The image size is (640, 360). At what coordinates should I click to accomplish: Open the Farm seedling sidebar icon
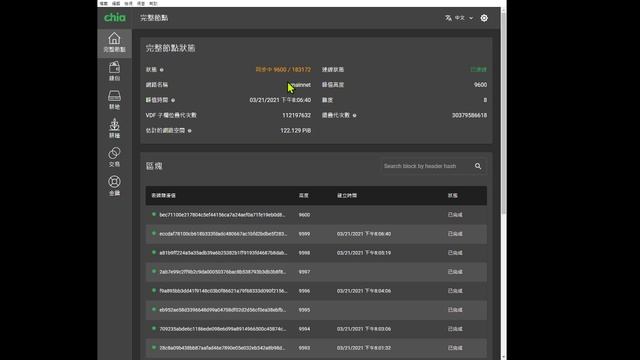click(114, 128)
